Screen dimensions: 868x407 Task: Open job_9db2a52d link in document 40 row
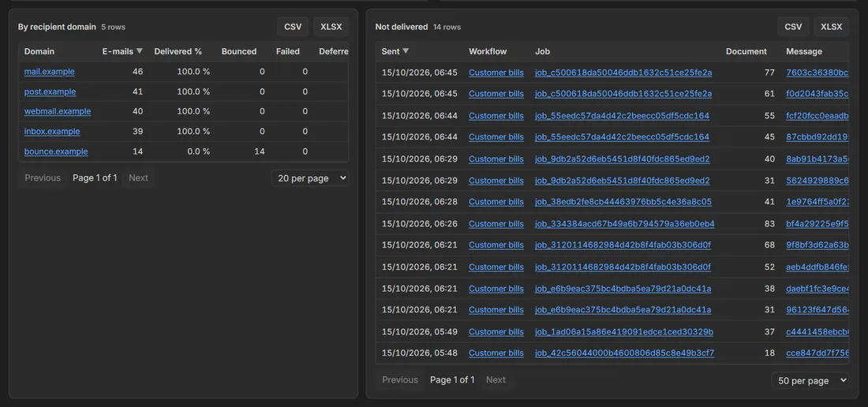pos(623,159)
